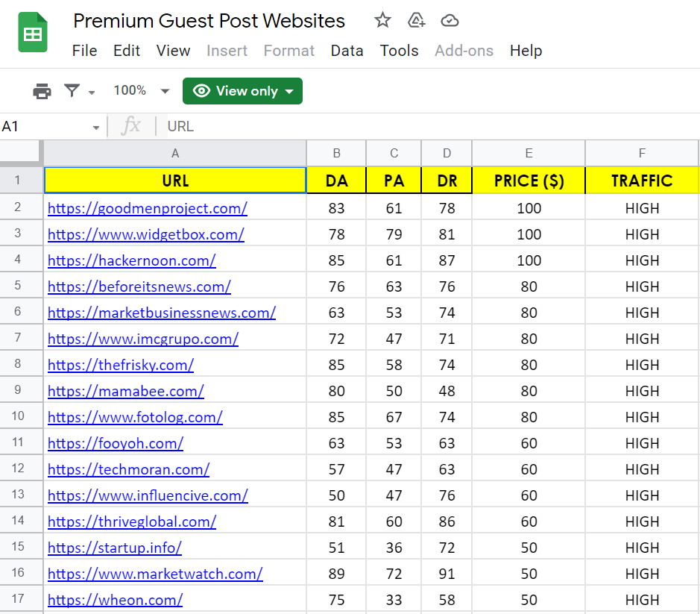Viewport: 700px width, 614px height.
Task: Select the PA header cell
Action: coord(394,181)
